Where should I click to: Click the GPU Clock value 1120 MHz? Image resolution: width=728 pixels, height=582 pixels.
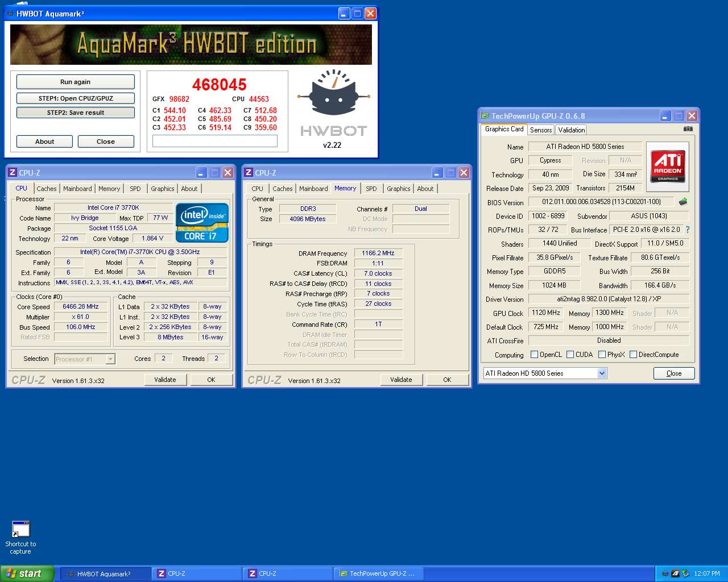coord(546,313)
